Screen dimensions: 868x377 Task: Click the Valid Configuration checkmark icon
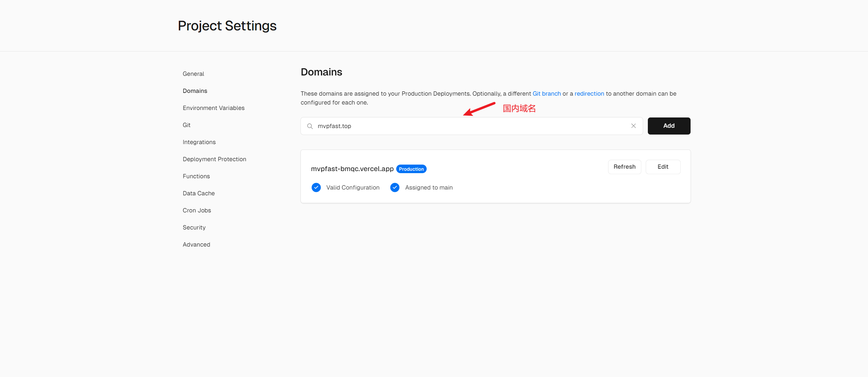pos(316,187)
